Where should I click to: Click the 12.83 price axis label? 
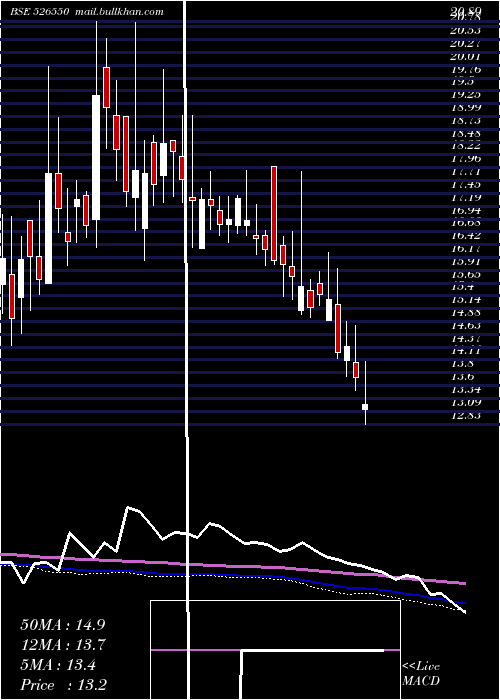pos(466,415)
